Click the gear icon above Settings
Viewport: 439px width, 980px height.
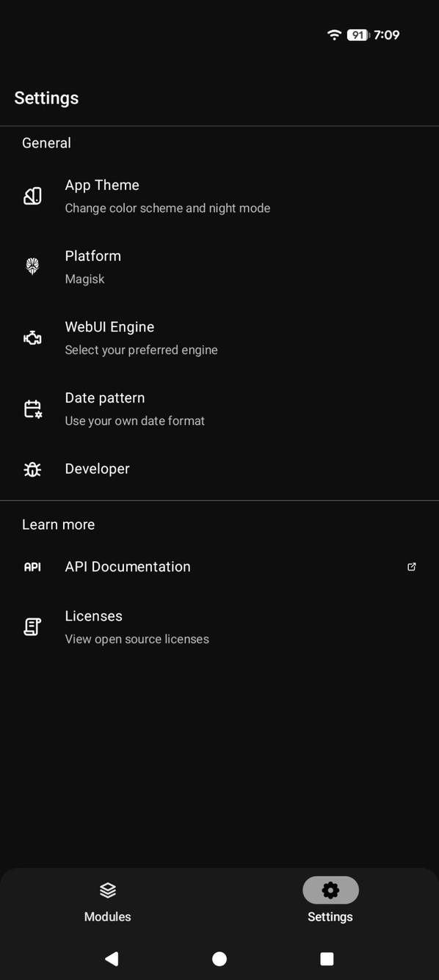click(330, 890)
